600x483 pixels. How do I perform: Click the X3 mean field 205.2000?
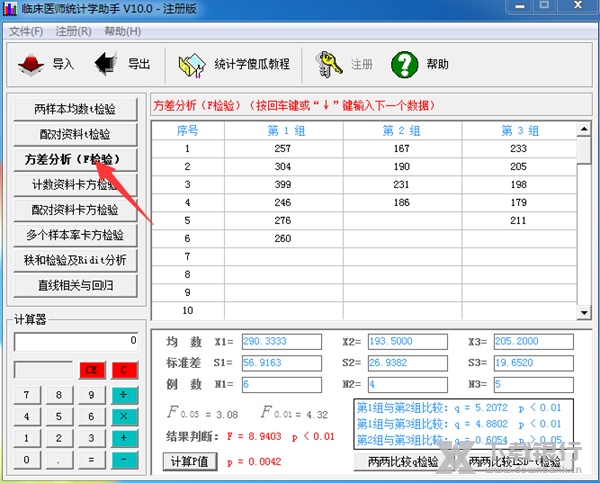533,341
